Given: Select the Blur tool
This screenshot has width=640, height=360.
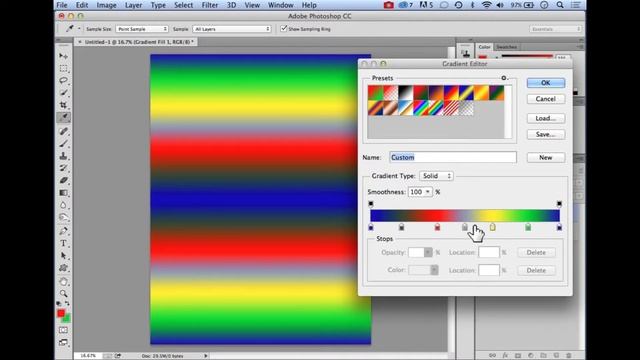Looking at the screenshot, I should (63, 205).
